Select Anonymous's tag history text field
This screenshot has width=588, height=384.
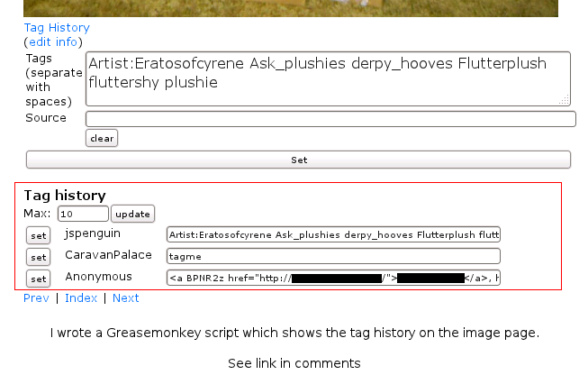tap(333, 278)
